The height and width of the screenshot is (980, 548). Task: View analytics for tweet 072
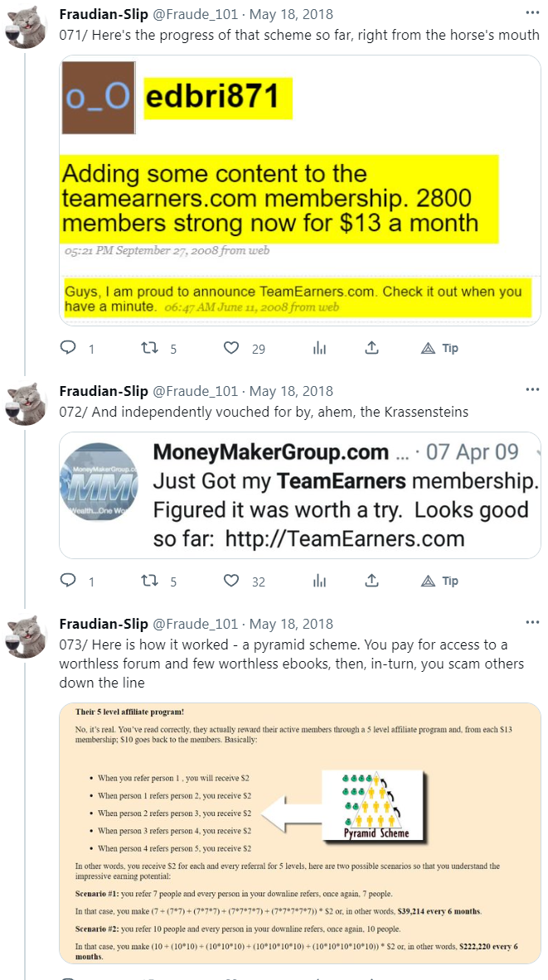pos(319,582)
